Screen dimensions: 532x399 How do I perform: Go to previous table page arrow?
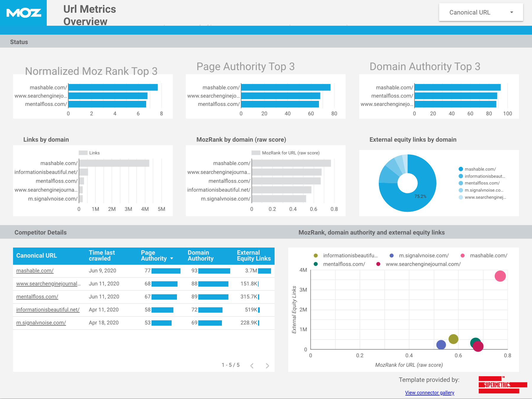coord(252,366)
